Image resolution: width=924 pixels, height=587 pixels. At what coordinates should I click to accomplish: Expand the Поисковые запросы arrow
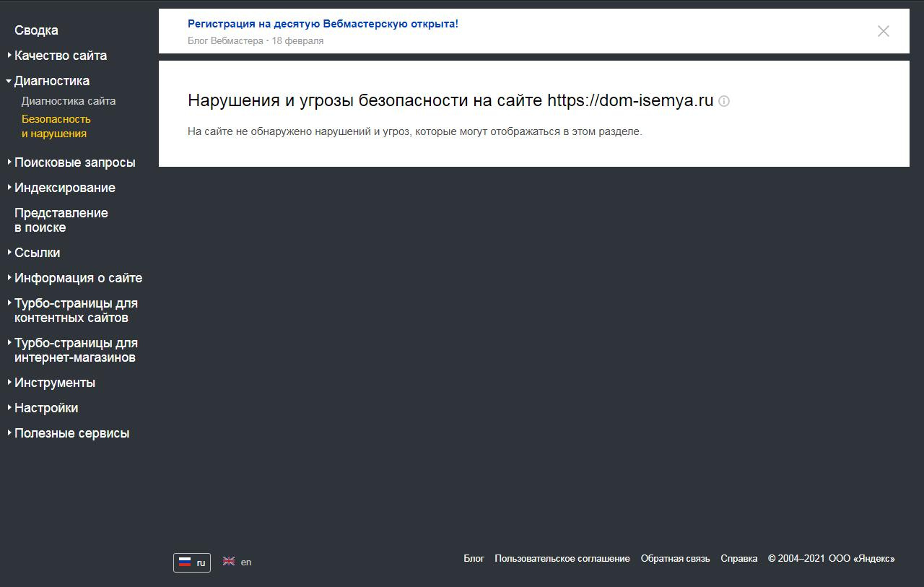[9, 162]
